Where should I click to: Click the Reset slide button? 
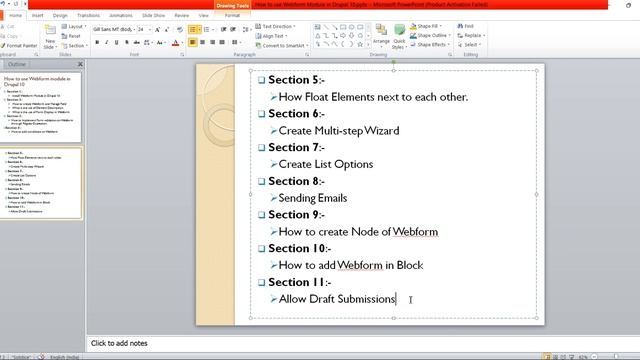coord(71,36)
